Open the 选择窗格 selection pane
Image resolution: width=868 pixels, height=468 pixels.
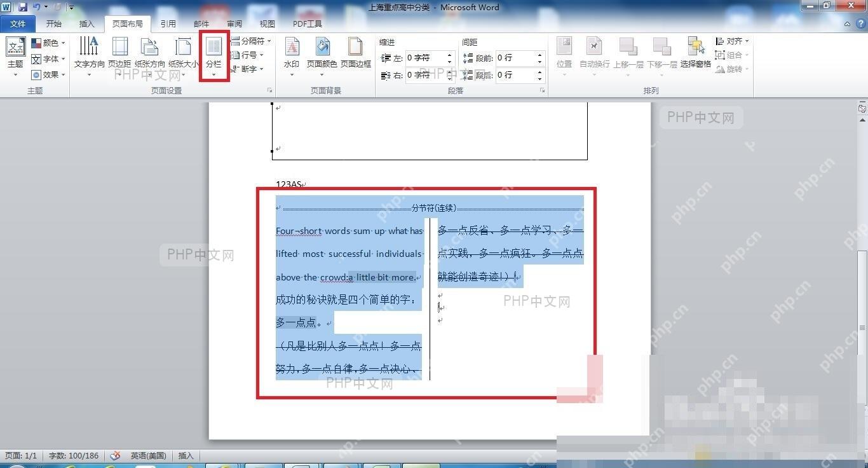[x=696, y=51]
